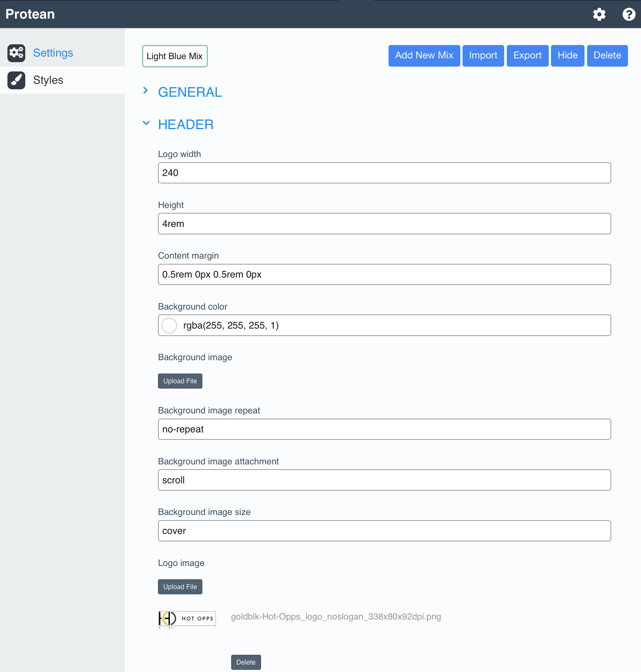Upload a file for Logo image
This screenshot has height=672, width=641.
pyautogui.click(x=180, y=587)
